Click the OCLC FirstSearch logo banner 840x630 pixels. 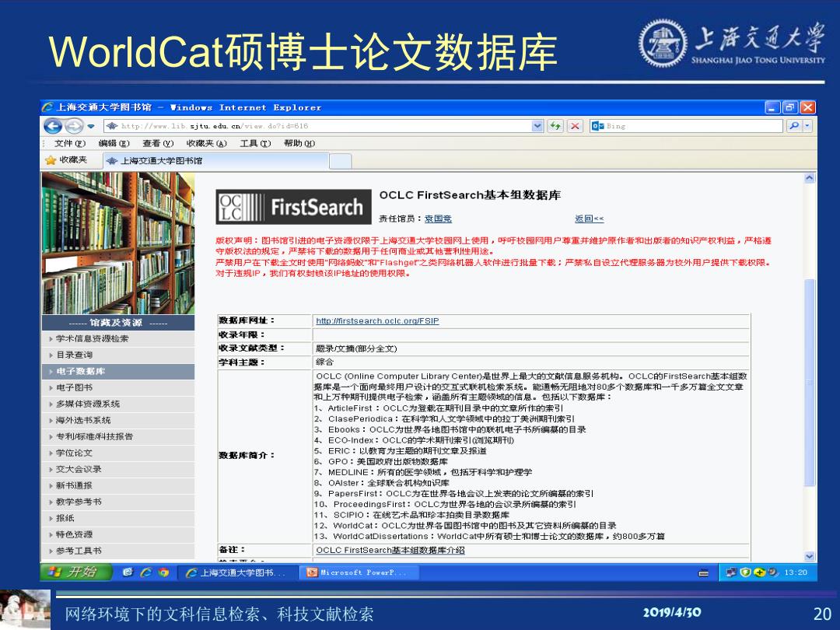tap(293, 206)
